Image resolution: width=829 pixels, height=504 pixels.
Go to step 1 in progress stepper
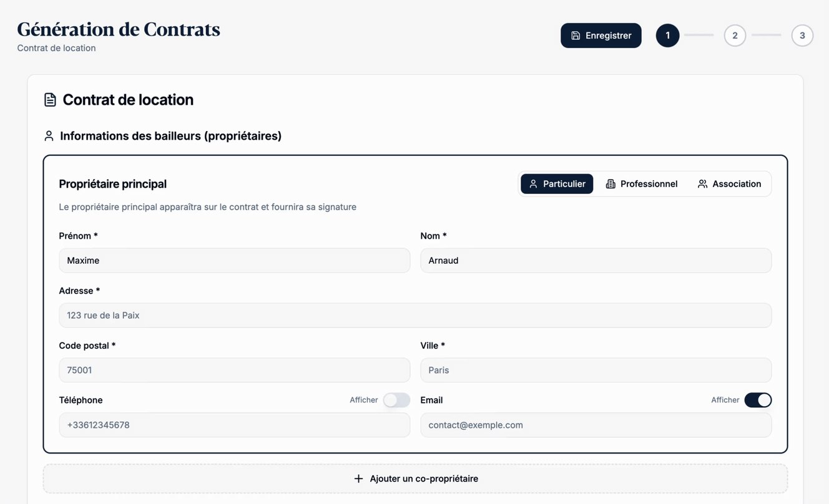coord(667,36)
